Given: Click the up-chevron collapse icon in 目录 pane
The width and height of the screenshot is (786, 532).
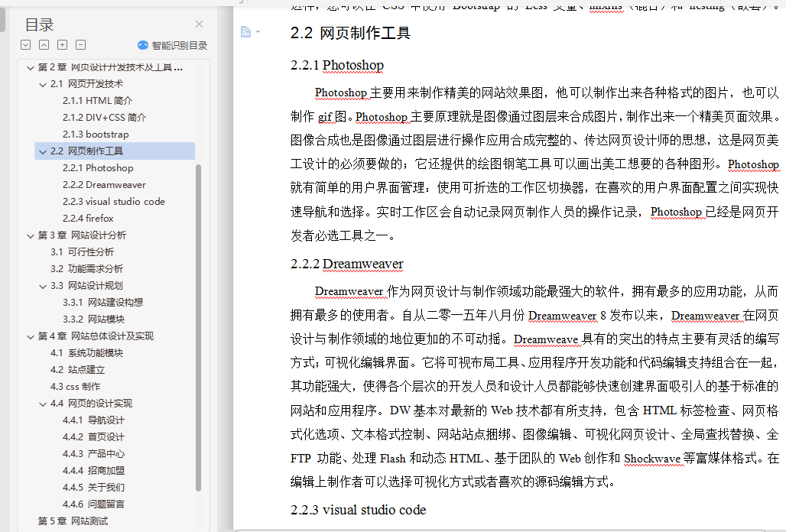Looking at the screenshot, I should tap(44, 45).
